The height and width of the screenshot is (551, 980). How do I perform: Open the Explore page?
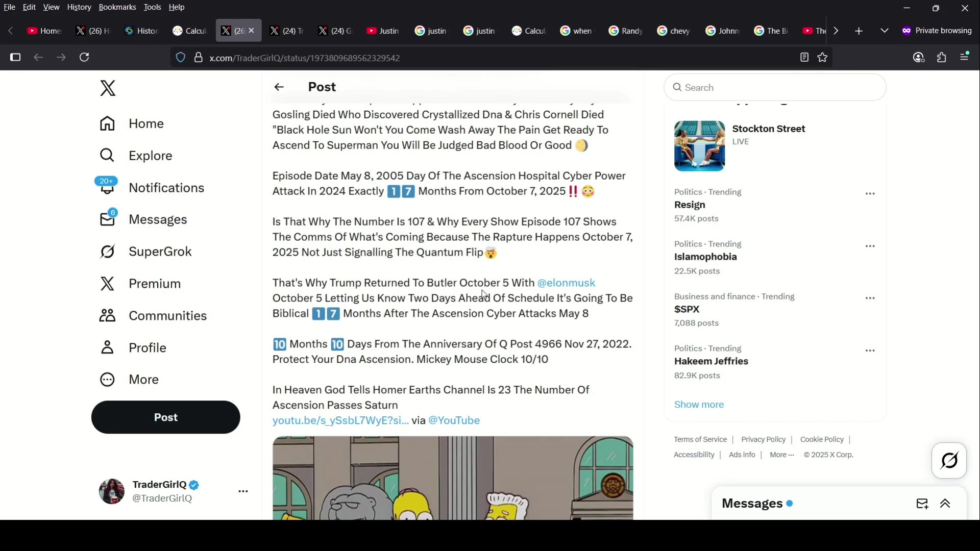(x=136, y=156)
